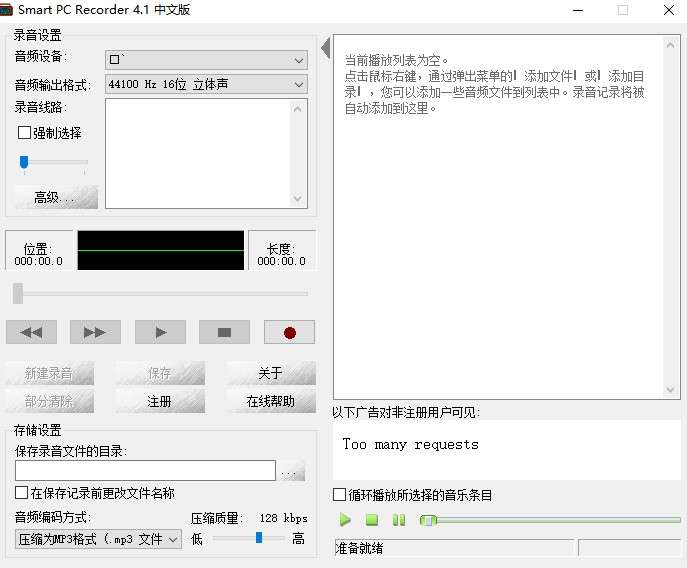Open the 音频编码方式 MP3 dropdown
This screenshot has width=687, height=568.
click(99, 539)
